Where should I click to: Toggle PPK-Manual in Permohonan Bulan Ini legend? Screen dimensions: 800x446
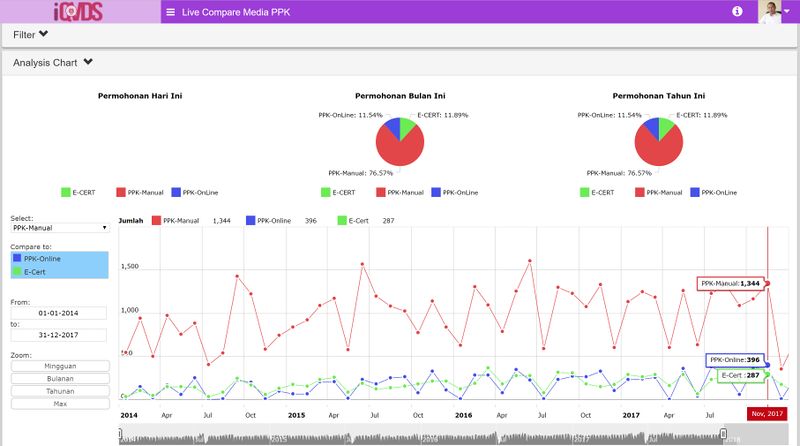click(x=400, y=192)
